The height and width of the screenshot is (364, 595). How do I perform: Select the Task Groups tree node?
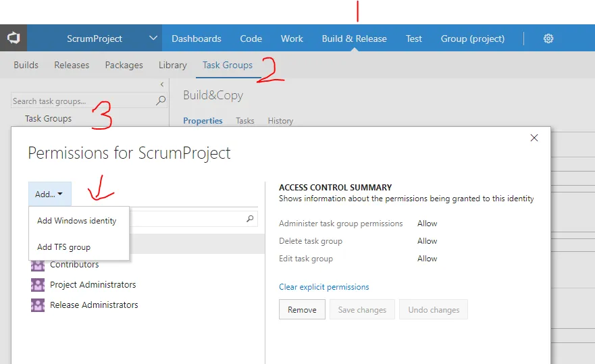point(48,118)
